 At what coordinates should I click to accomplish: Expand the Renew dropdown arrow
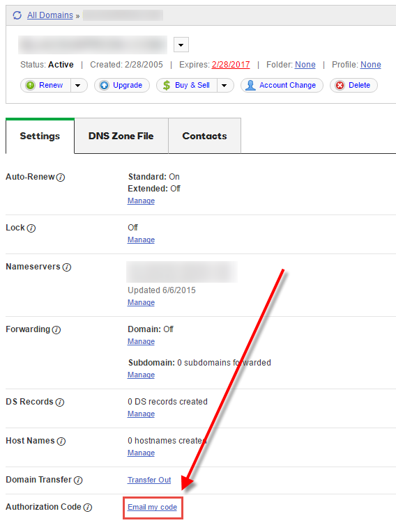pyautogui.click(x=78, y=85)
